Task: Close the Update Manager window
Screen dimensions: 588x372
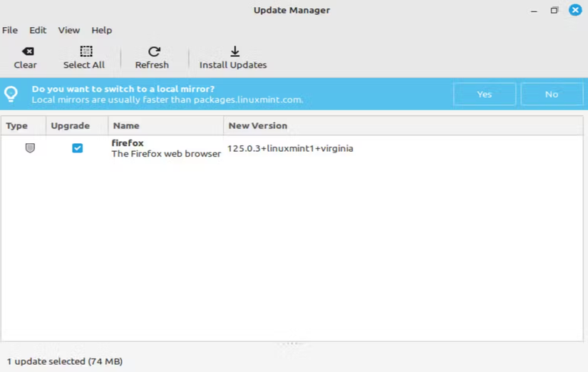Action: coord(575,10)
